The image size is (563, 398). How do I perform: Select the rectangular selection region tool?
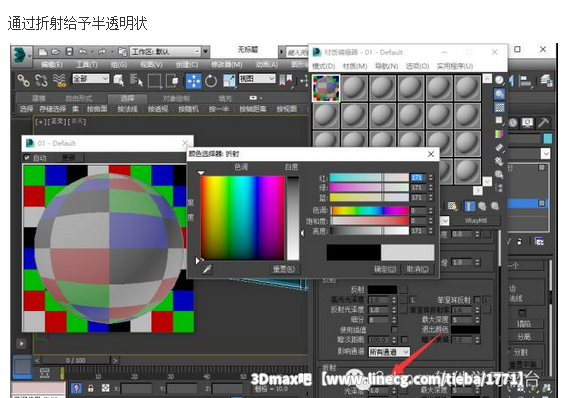[x=154, y=81]
